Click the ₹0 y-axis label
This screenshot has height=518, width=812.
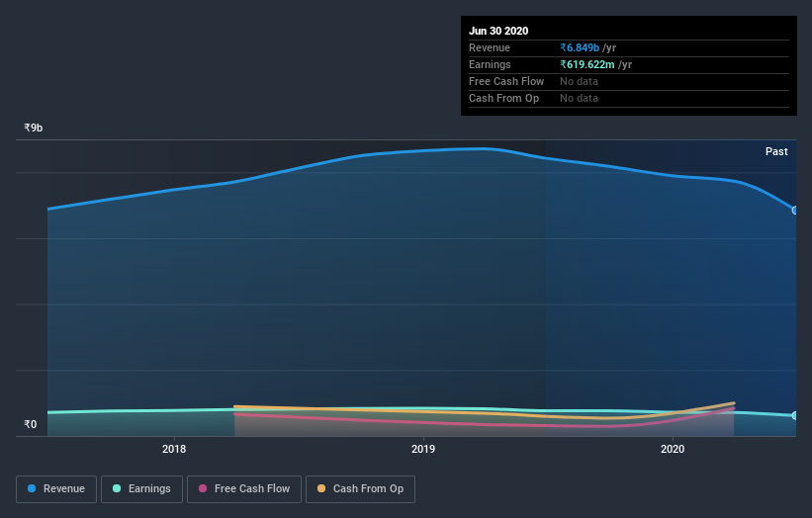pos(31,424)
